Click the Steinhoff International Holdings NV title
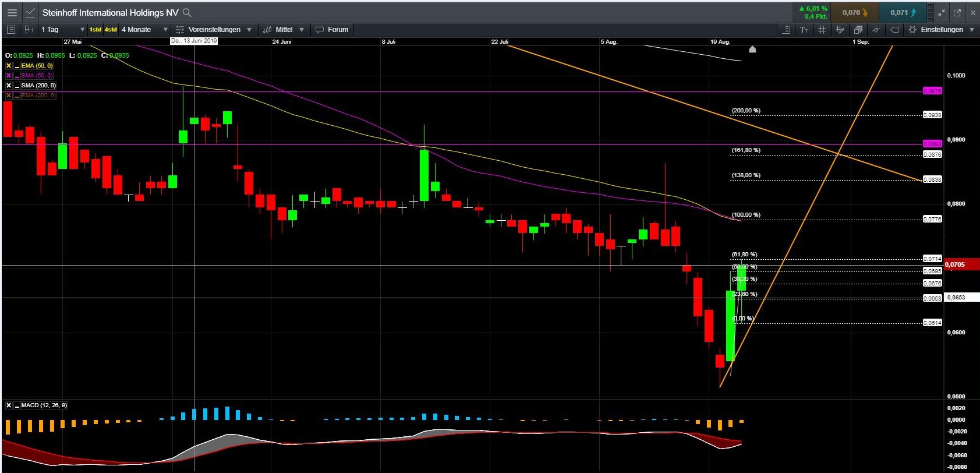This screenshot has width=980, height=473. (x=110, y=12)
